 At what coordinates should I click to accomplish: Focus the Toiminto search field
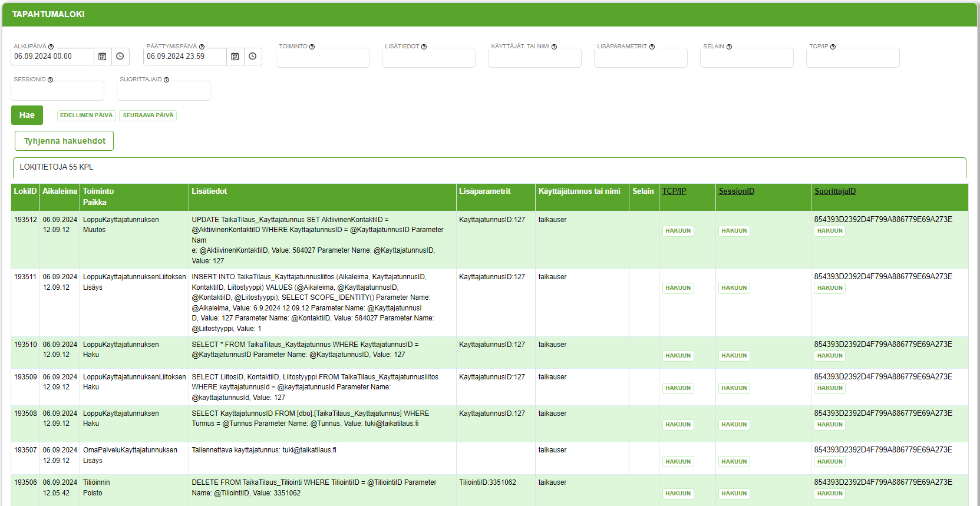click(322, 58)
